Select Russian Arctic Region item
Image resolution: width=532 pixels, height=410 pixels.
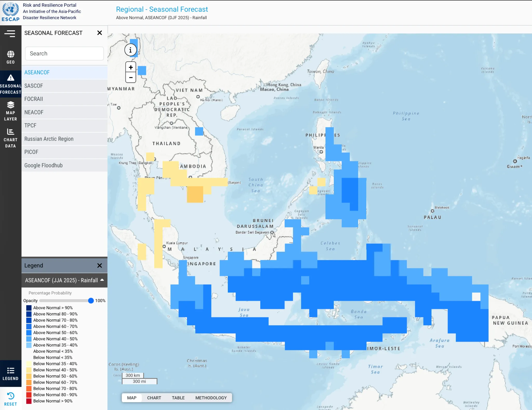point(64,139)
